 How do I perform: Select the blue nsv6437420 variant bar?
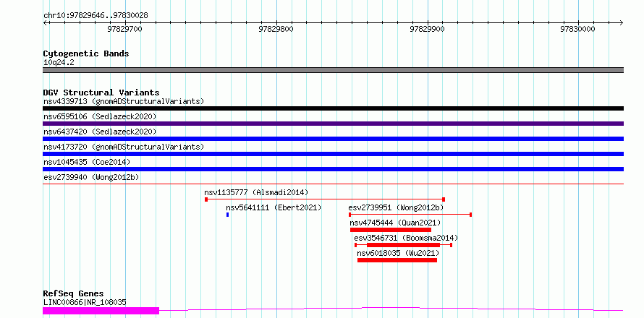coord(333,139)
